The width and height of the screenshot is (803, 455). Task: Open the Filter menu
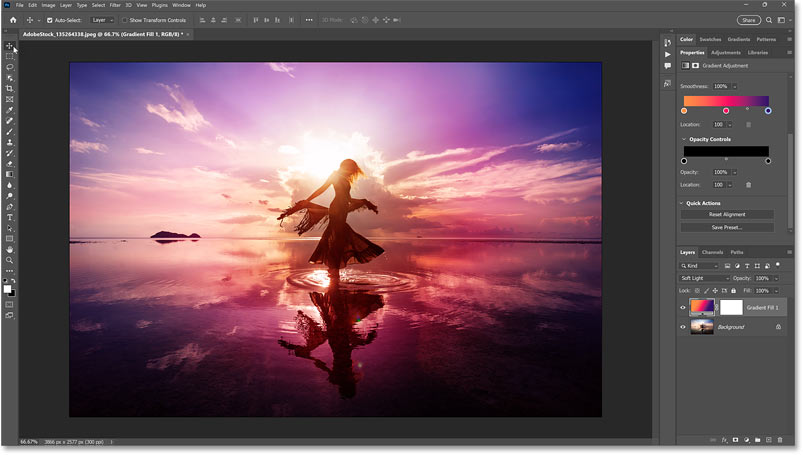[x=115, y=5]
